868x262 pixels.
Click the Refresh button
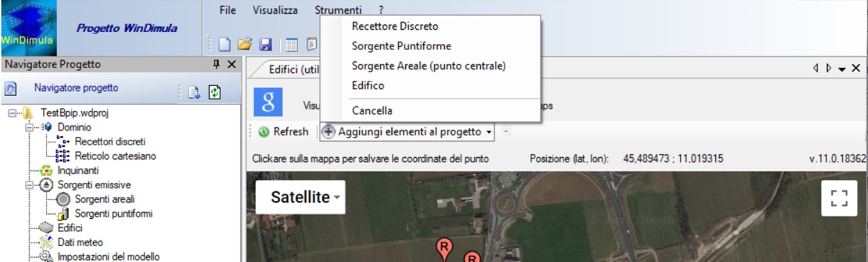283,131
